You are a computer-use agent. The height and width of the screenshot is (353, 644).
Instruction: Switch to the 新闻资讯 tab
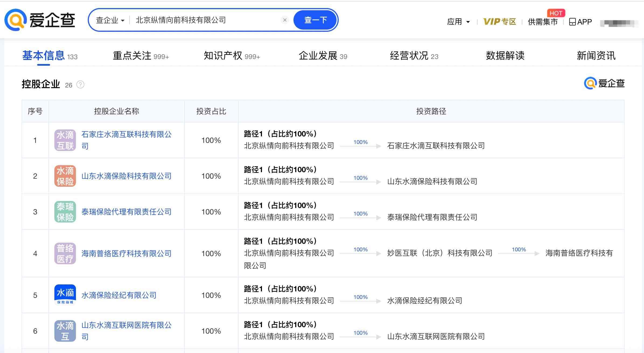(x=596, y=56)
